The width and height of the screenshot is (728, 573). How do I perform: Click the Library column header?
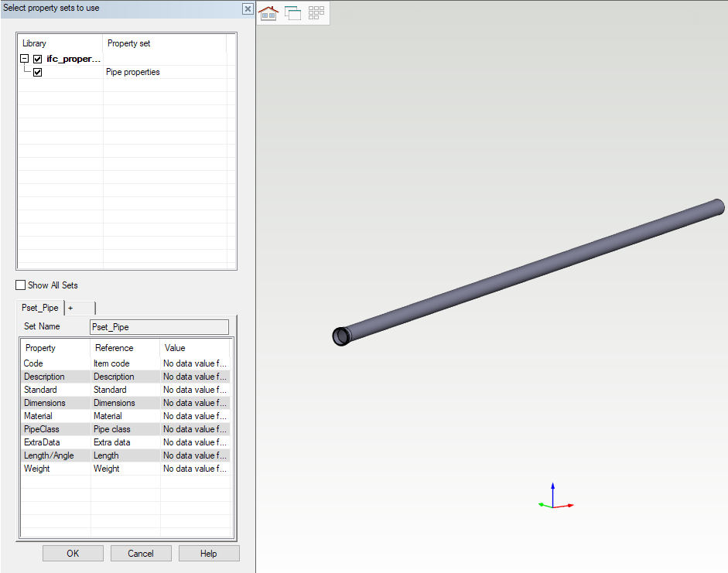coord(60,43)
